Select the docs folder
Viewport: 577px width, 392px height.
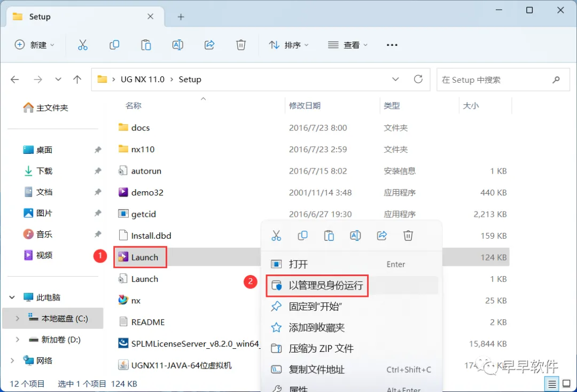(134, 128)
